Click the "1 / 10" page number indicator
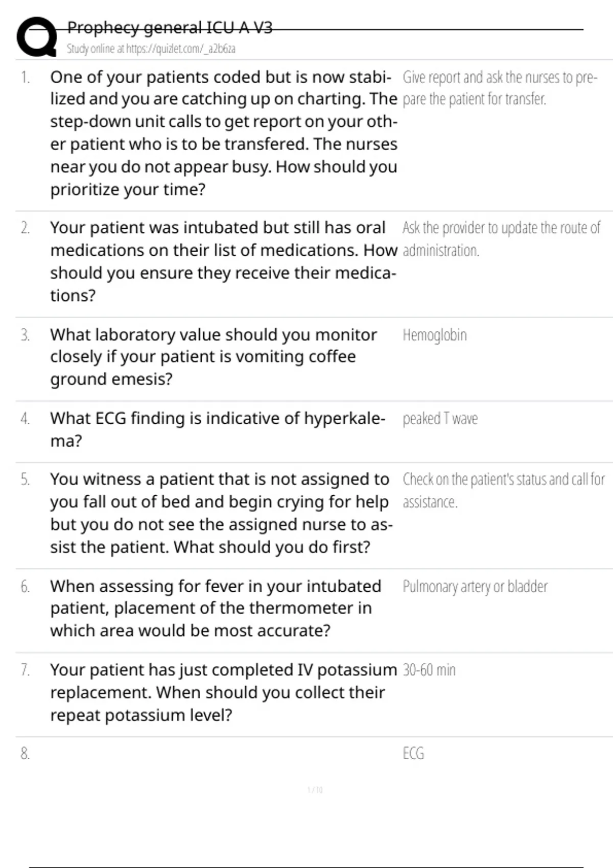Screen dimensions: 613x868 tap(315, 790)
